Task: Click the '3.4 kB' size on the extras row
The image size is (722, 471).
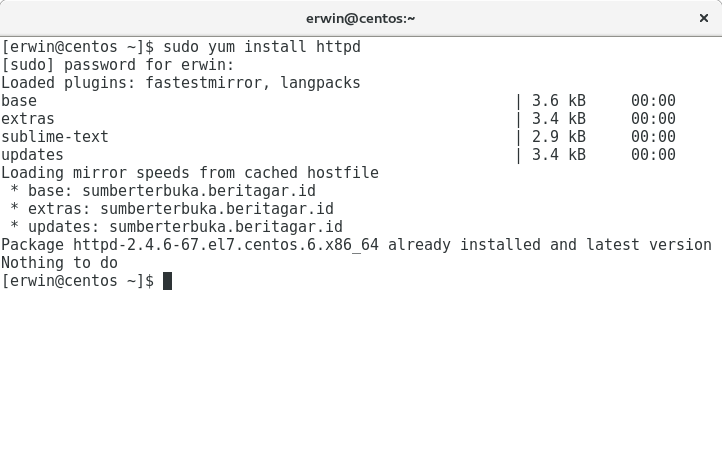Action: pyautogui.click(x=559, y=119)
